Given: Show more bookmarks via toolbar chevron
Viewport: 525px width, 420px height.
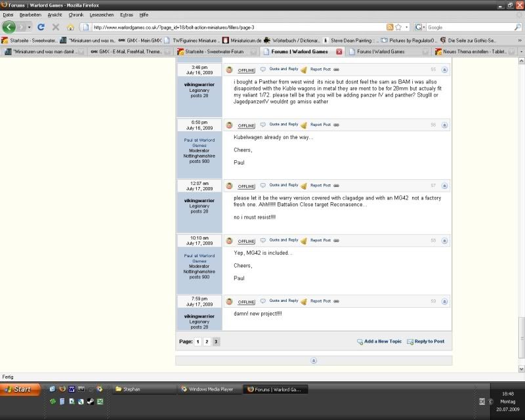Looking at the screenshot, I should click(520, 40).
